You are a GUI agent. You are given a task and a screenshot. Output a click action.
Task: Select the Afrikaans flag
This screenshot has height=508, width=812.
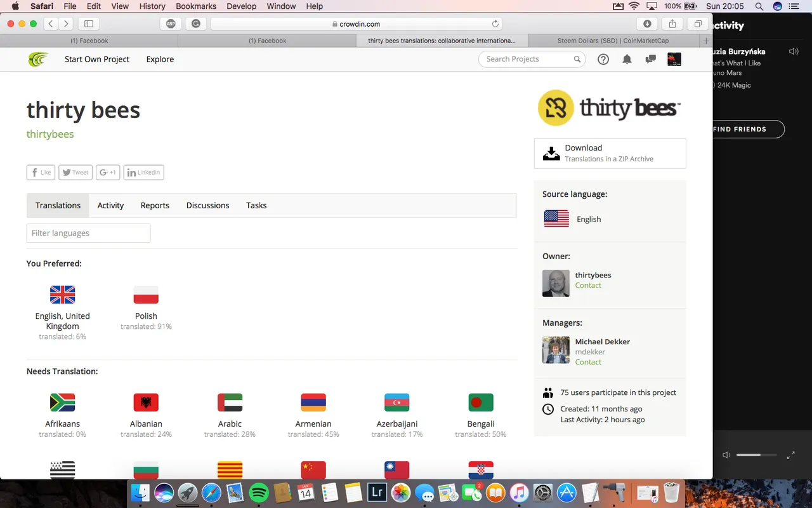click(x=62, y=403)
